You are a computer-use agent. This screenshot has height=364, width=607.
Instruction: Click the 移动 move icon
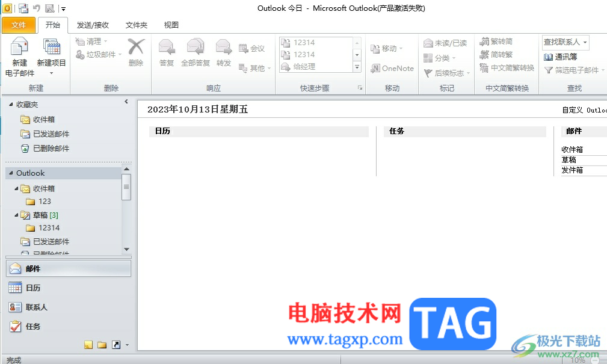click(375, 49)
